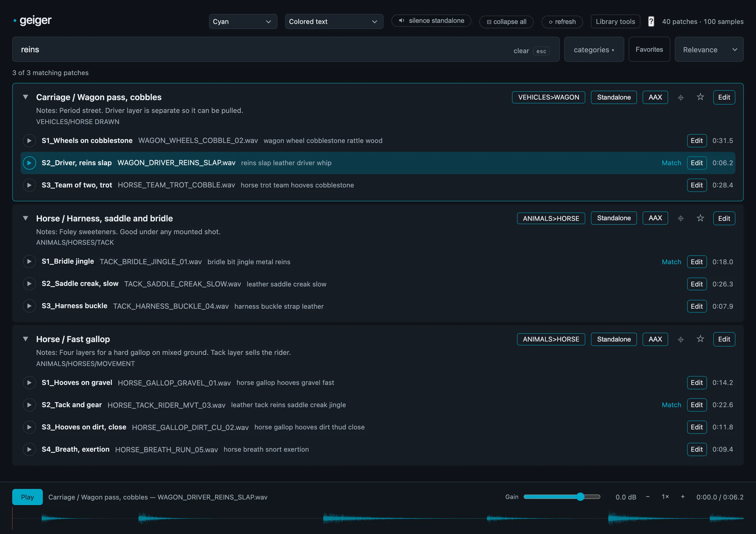Play the S2_Saddle creak, slow sample
Viewport: 756px width, 534px height.
pos(29,284)
